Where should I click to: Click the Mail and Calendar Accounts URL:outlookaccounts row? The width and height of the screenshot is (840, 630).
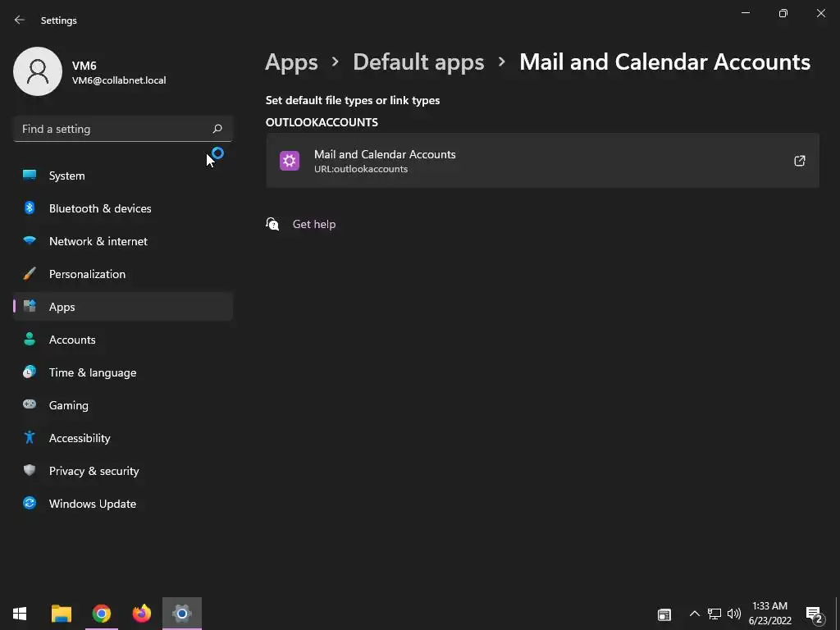pyautogui.click(x=542, y=161)
